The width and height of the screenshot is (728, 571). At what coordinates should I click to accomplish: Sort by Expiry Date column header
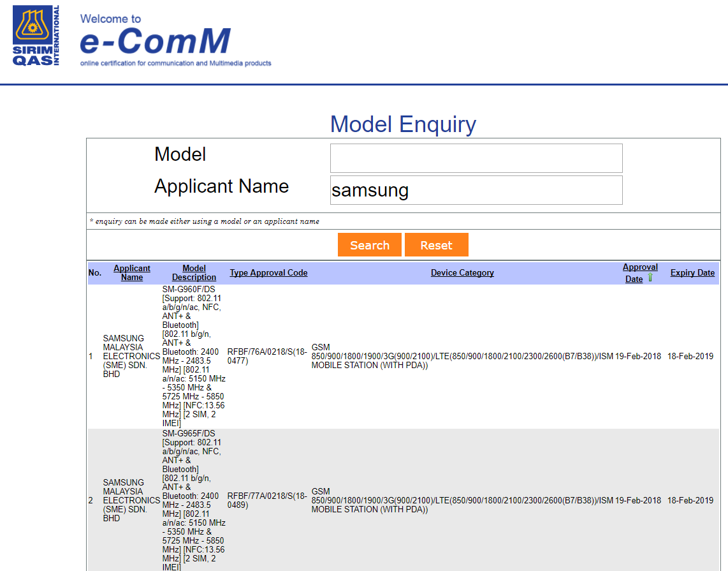pos(692,272)
